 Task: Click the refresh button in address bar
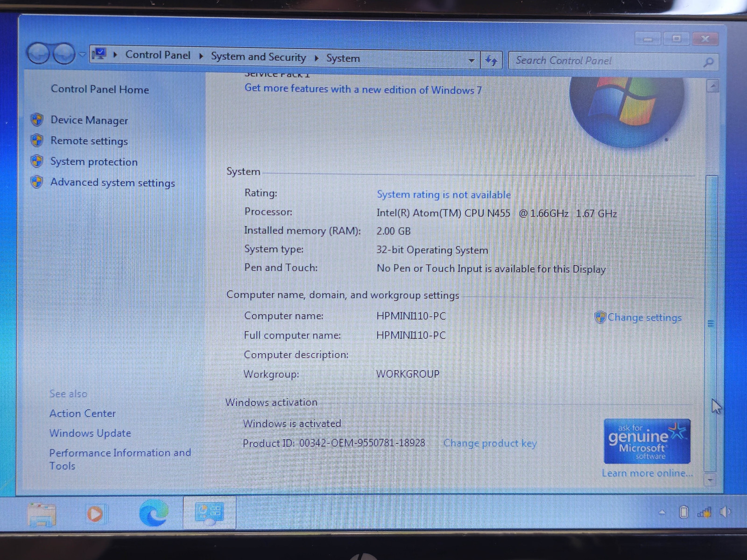[491, 61]
